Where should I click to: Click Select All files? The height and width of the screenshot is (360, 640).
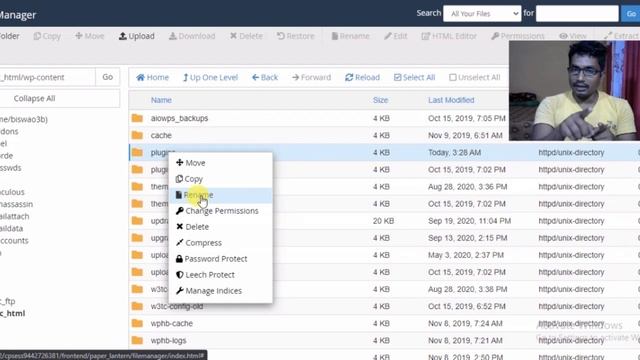coord(414,77)
